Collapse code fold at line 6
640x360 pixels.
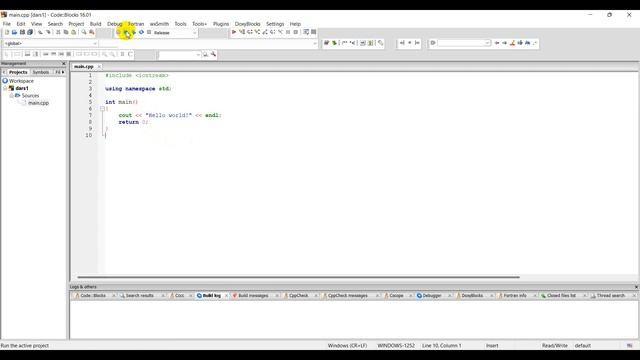102,109
